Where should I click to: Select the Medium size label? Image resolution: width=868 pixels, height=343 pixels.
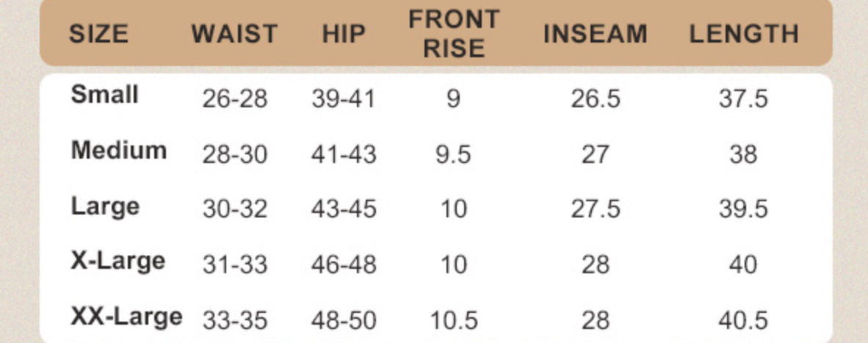[x=118, y=151]
